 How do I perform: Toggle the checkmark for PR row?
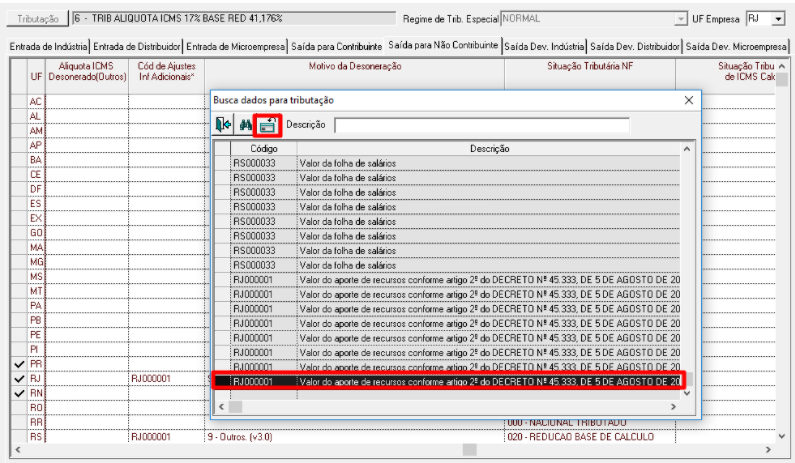tap(19, 364)
